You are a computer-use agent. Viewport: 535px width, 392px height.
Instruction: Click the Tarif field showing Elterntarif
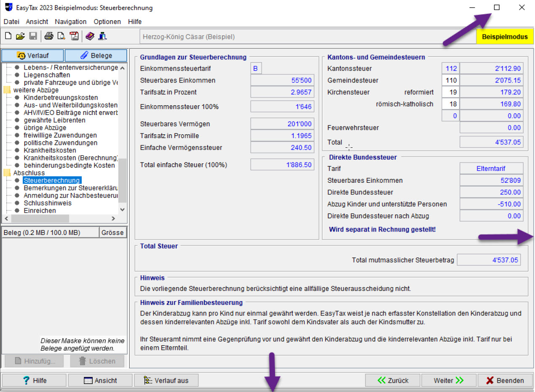tap(492, 169)
